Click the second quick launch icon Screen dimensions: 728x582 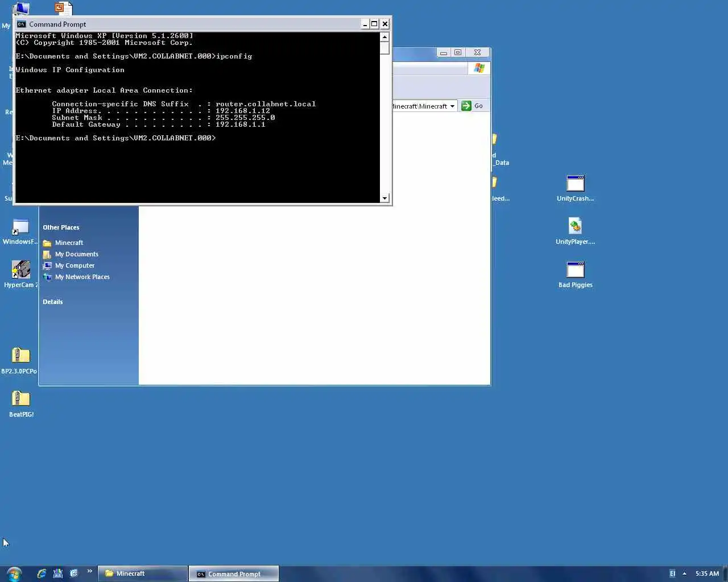pyautogui.click(x=57, y=573)
